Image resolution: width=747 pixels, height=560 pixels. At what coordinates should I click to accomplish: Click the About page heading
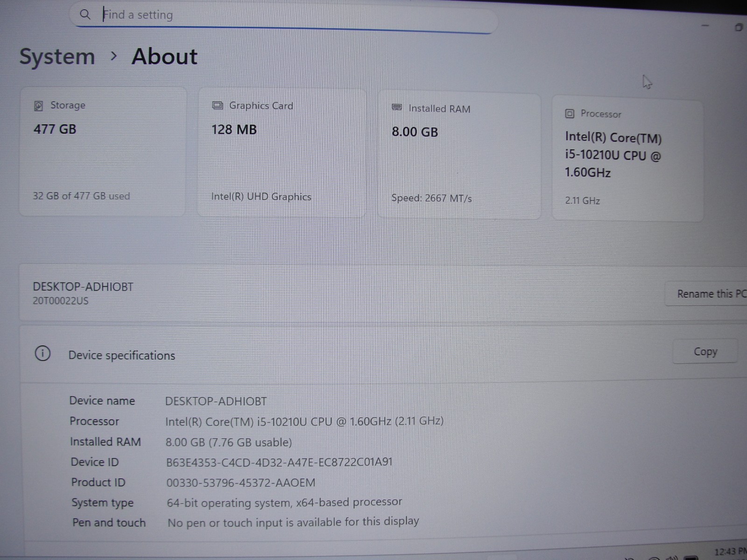coord(165,56)
